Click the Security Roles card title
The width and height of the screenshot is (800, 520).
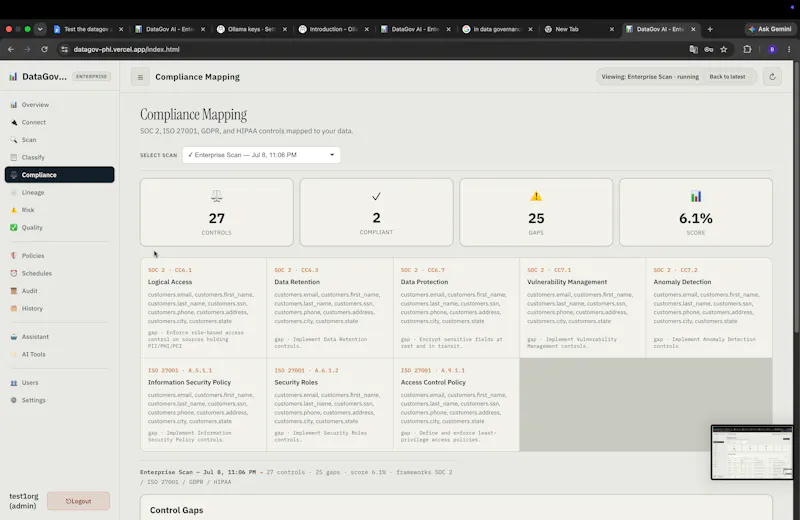pos(296,382)
